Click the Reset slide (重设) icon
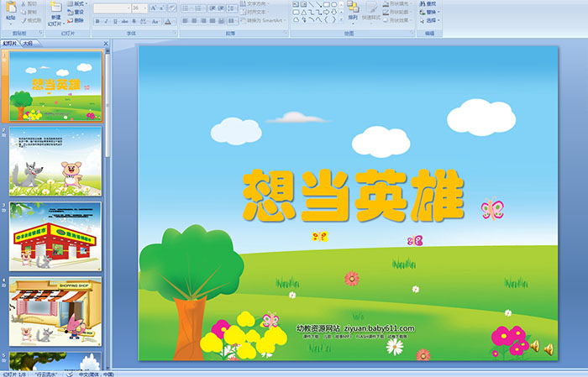 coord(76,13)
